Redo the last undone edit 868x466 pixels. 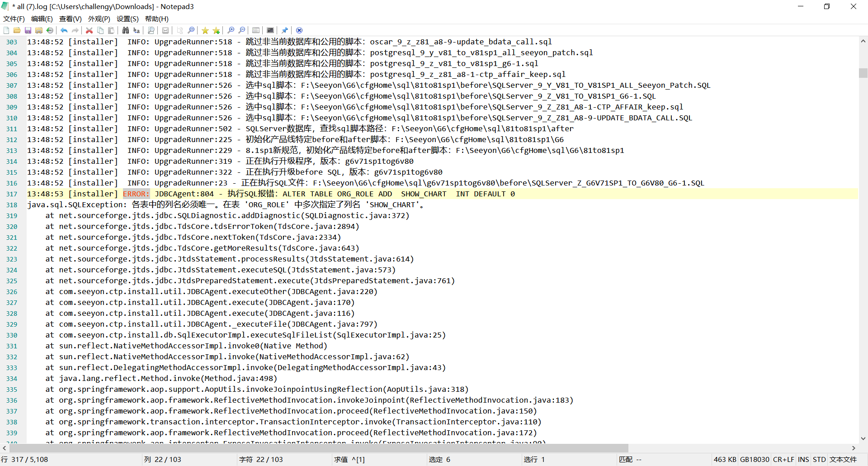[x=75, y=30]
